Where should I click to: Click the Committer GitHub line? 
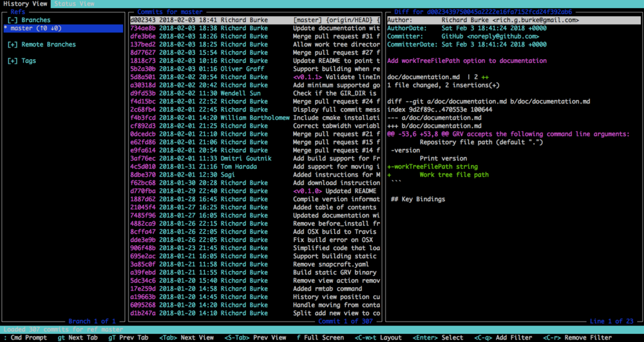point(464,36)
